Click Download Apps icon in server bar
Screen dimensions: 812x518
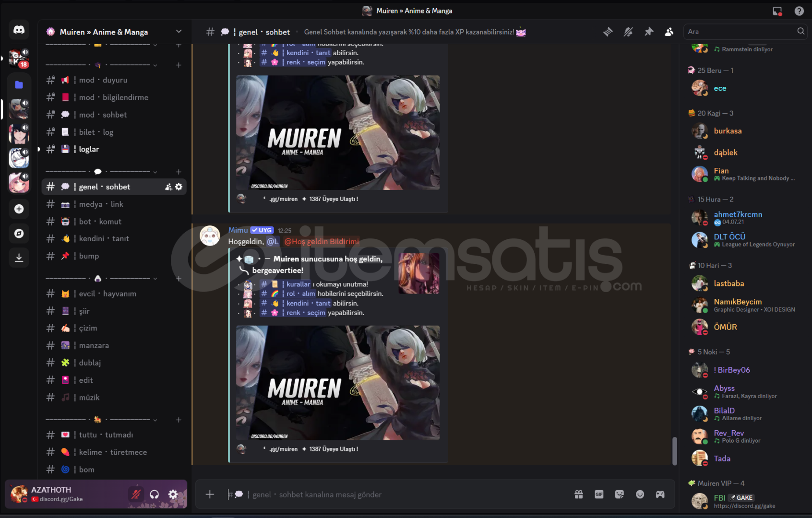coord(19,258)
